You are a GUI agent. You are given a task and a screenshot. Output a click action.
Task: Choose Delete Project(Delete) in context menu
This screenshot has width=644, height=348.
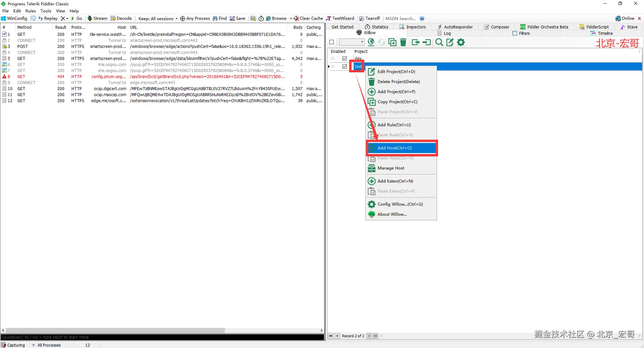coord(401,82)
